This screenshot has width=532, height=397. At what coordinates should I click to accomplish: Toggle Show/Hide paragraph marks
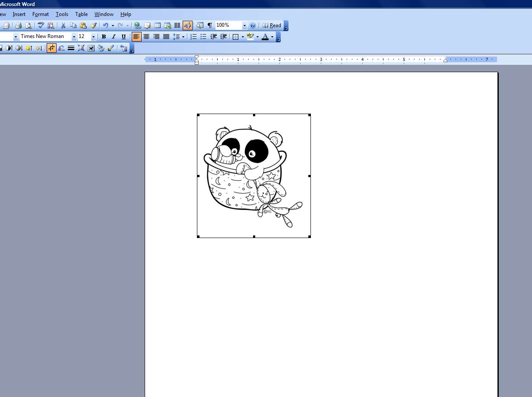pos(209,25)
